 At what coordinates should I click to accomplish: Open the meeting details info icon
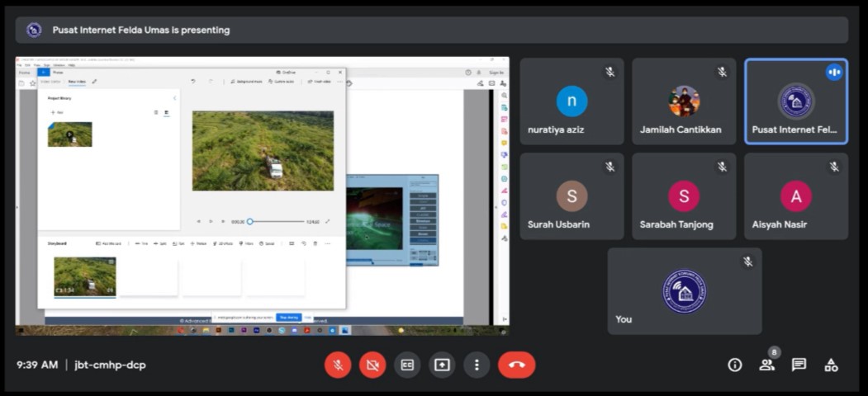pyautogui.click(x=734, y=365)
